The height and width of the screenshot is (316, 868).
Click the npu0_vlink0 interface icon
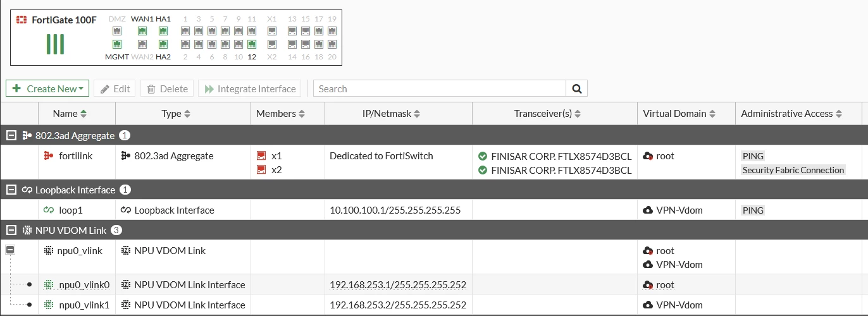click(49, 284)
